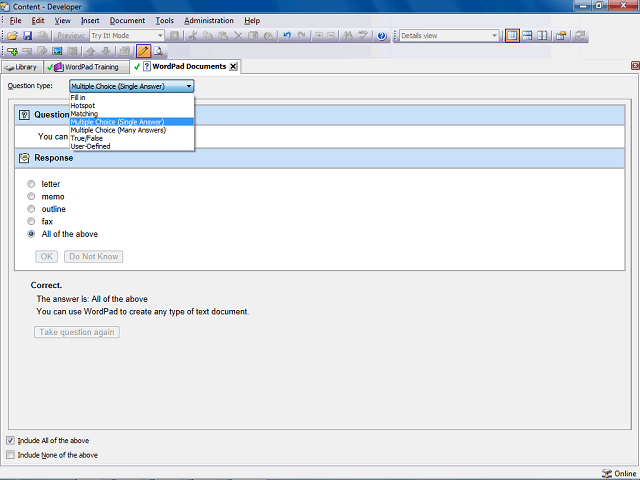Click the Response section header
The height and width of the screenshot is (480, 640).
click(x=320, y=158)
